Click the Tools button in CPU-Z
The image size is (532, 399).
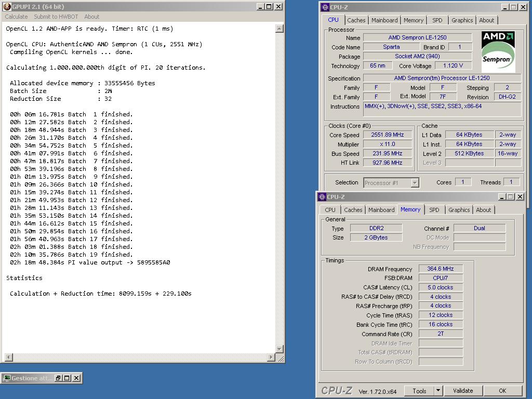[x=419, y=391]
